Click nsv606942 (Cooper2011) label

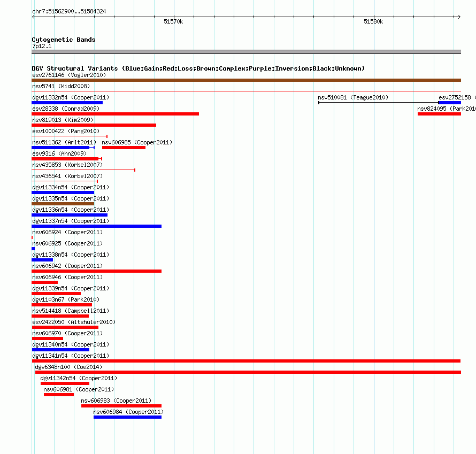tap(67, 266)
